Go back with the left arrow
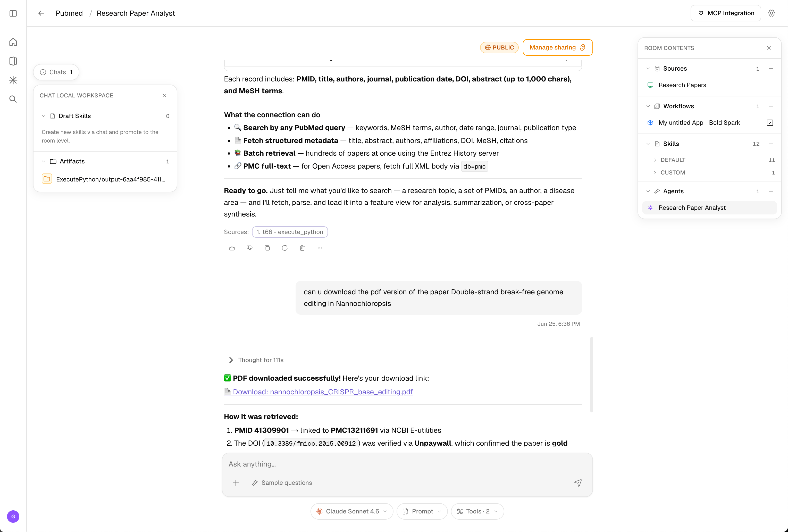Viewport: 788px width, 532px height. click(x=41, y=13)
